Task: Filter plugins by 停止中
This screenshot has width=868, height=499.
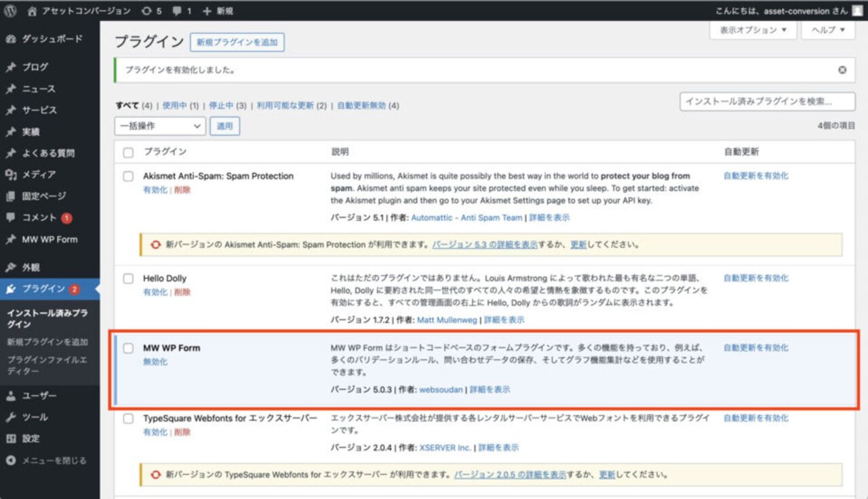Action: pyautogui.click(x=220, y=106)
